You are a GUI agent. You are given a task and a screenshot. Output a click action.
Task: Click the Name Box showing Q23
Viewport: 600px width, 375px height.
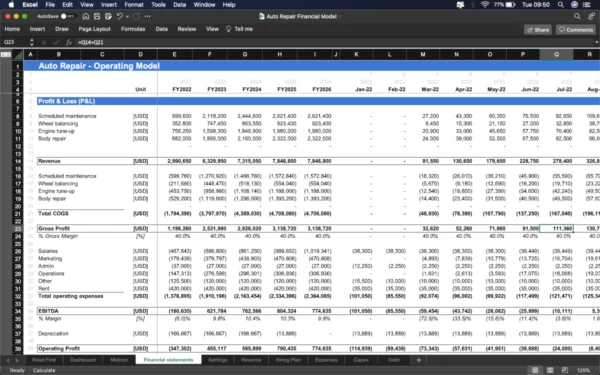(14, 42)
